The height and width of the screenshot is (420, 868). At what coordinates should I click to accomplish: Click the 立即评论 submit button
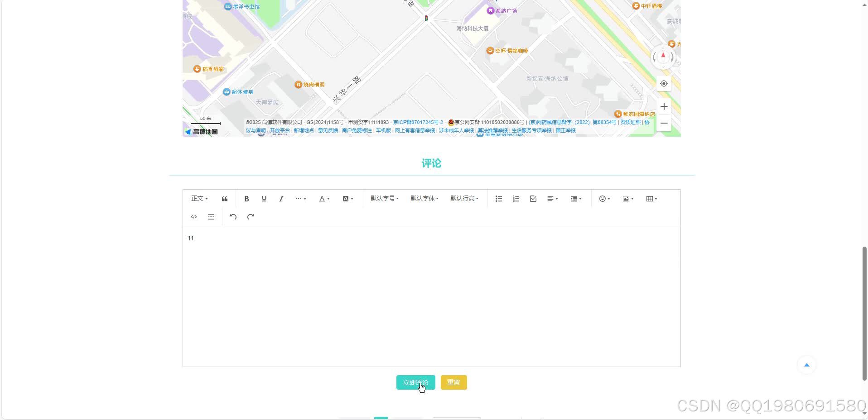[415, 382]
